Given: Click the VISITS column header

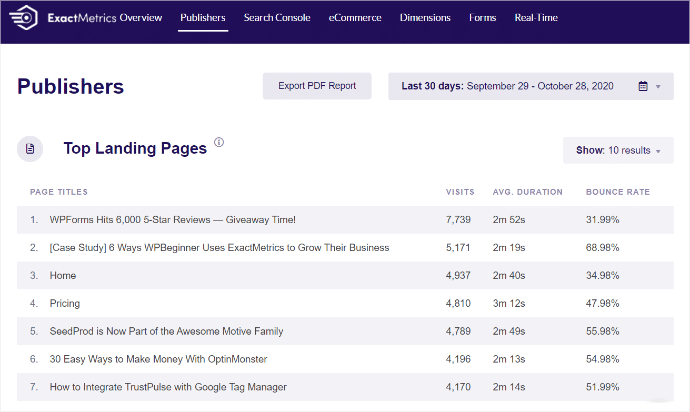Looking at the screenshot, I should 460,192.
